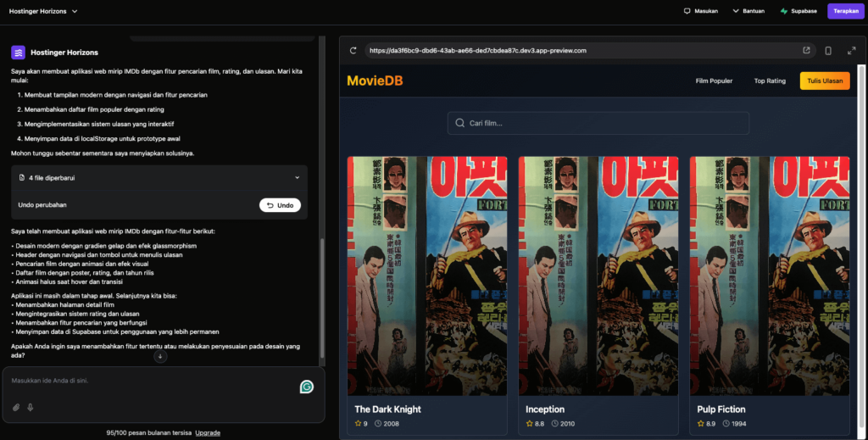
Task: Open the Pulp Fiction poster thumbnail
Action: coord(770,276)
